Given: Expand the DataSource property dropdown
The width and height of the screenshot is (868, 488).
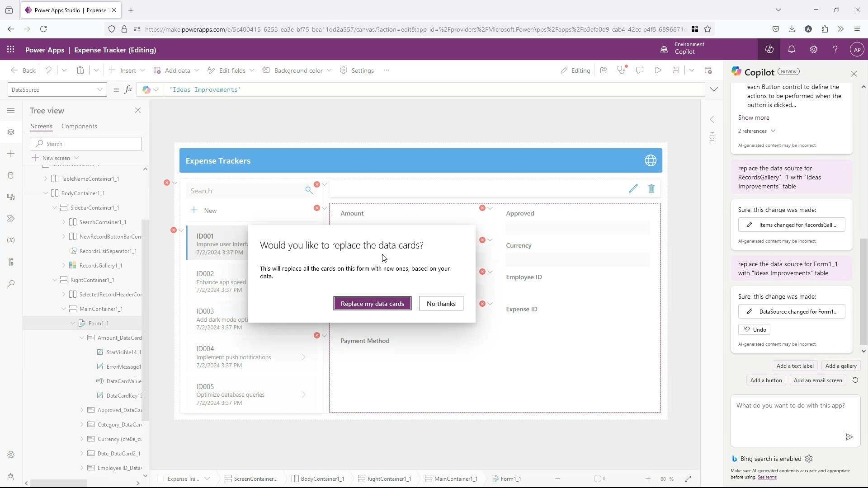Looking at the screenshot, I should pos(100,90).
